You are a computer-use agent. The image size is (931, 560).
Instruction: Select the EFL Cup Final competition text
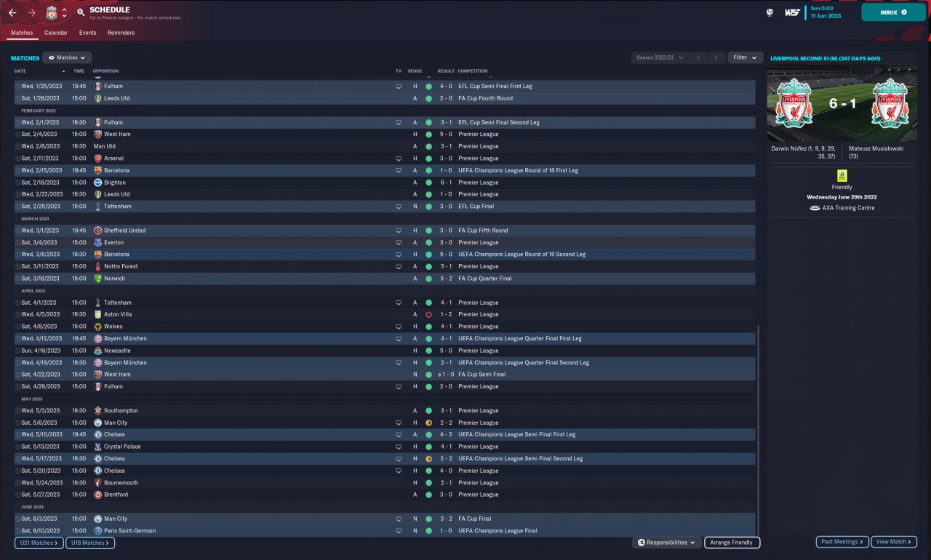point(476,207)
